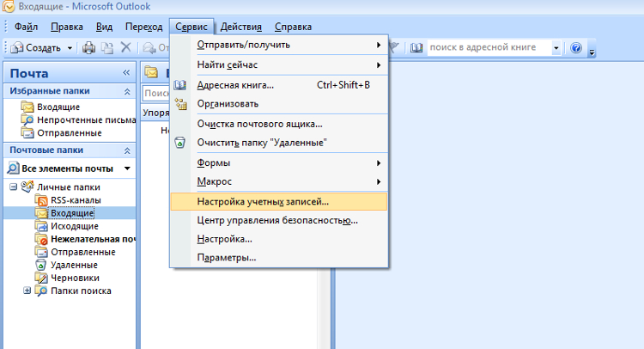Click the Очистить папку recycle menu icon
Screen dimensions: 644x349
(180, 143)
